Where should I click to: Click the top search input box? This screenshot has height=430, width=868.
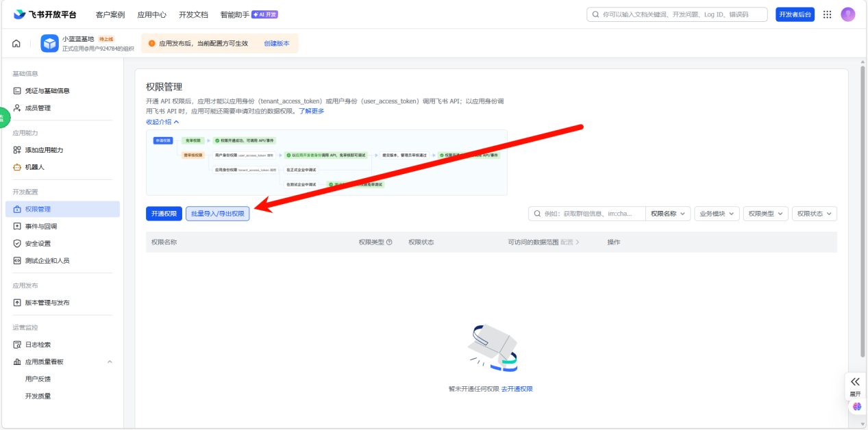pyautogui.click(x=678, y=14)
